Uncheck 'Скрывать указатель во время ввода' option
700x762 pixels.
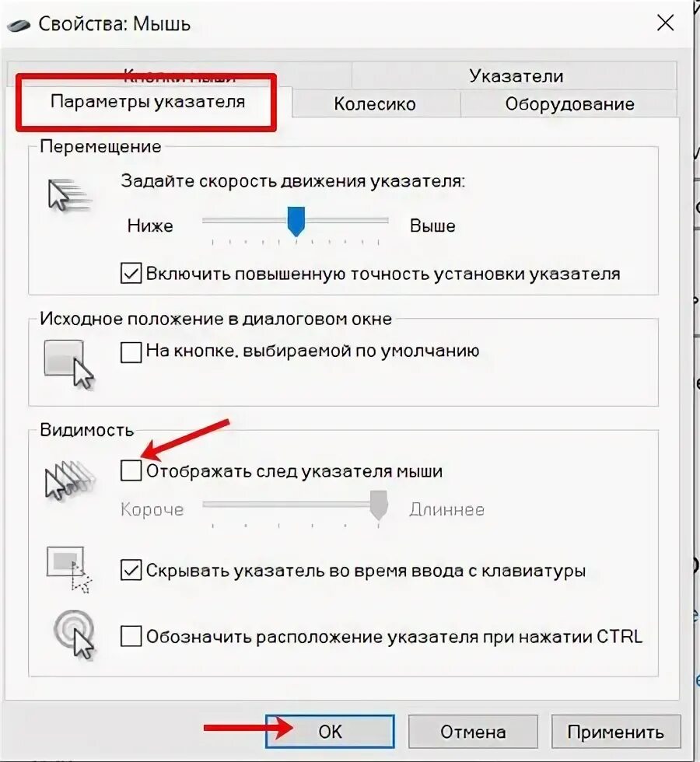131,570
